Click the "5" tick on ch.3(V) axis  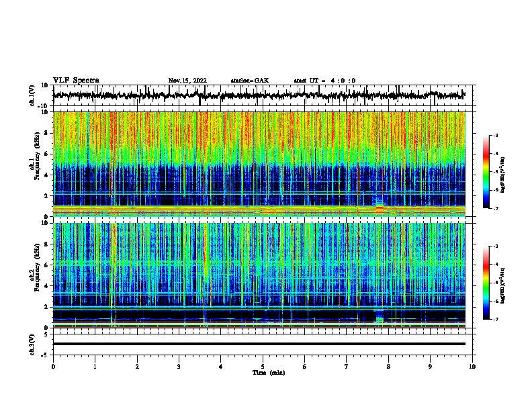click(x=46, y=334)
